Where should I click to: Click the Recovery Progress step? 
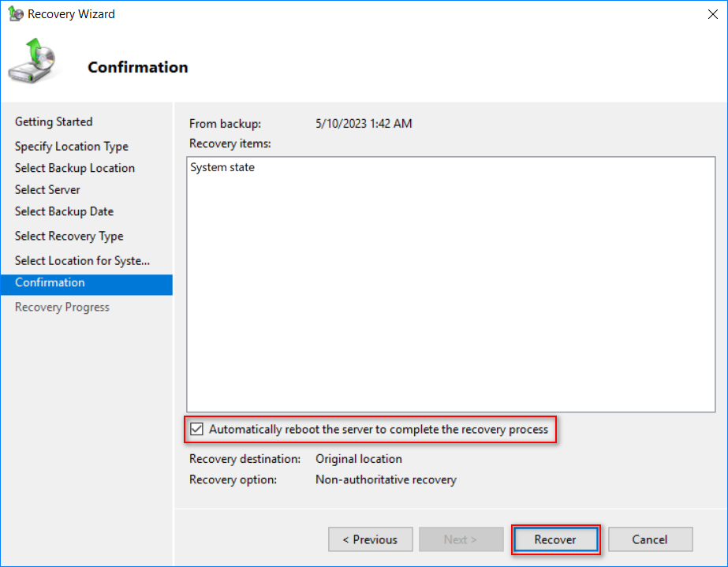point(62,307)
